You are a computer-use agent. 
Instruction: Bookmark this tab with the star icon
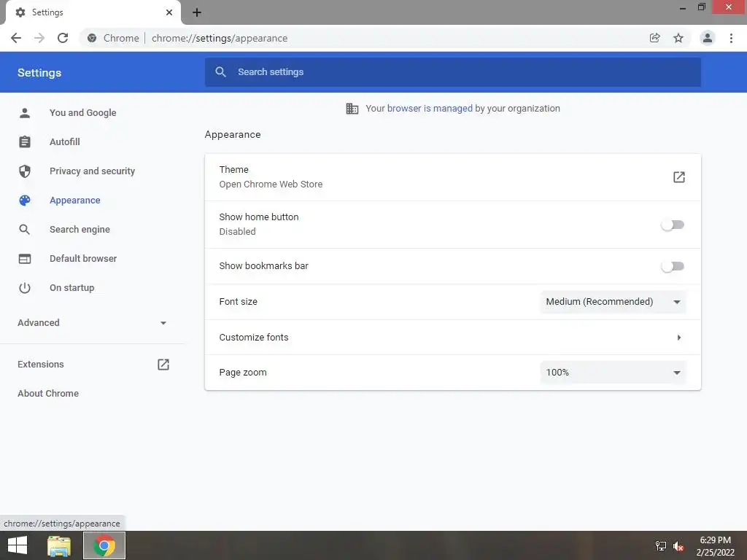tap(678, 38)
